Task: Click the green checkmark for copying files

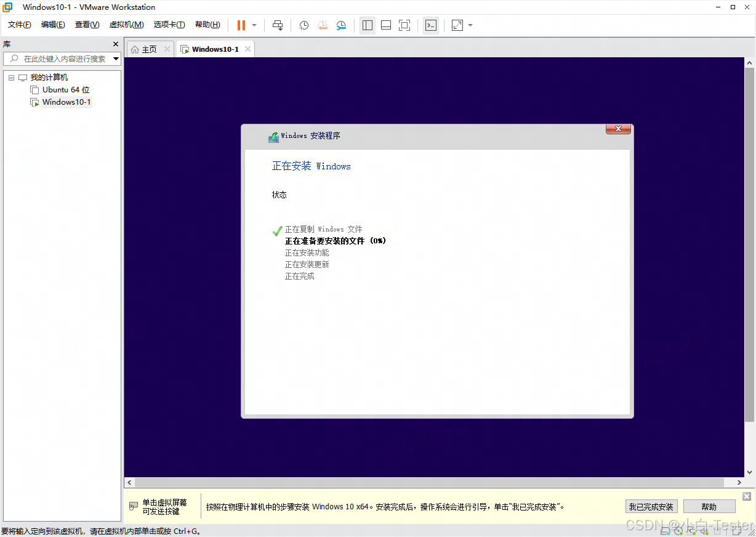Action: click(x=277, y=231)
